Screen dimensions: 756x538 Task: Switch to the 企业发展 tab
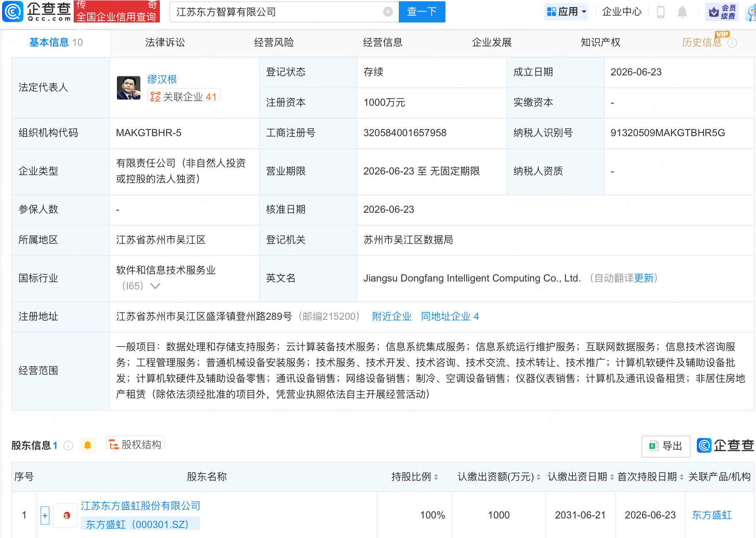point(492,42)
